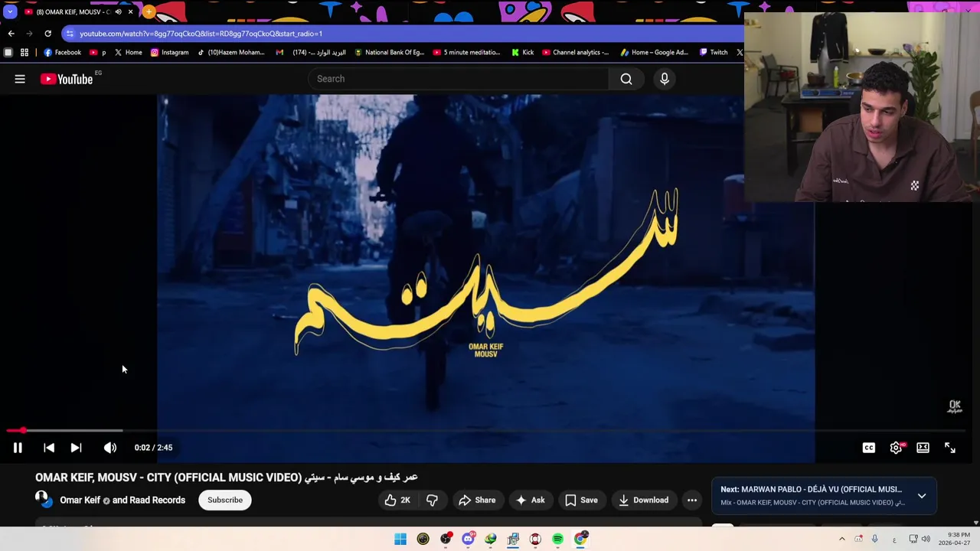980x551 pixels.
Task: Open Gmail inbox bookmark (174)
Action: pyautogui.click(x=310, y=53)
